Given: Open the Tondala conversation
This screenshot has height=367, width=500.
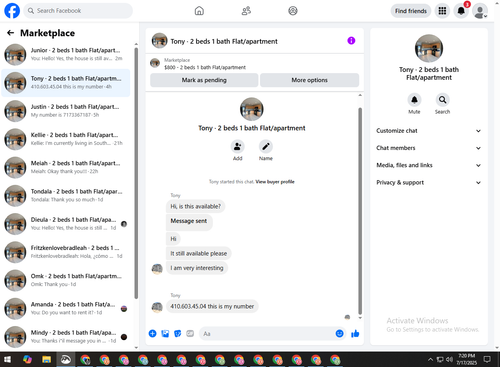Looking at the screenshot, I should [66, 196].
